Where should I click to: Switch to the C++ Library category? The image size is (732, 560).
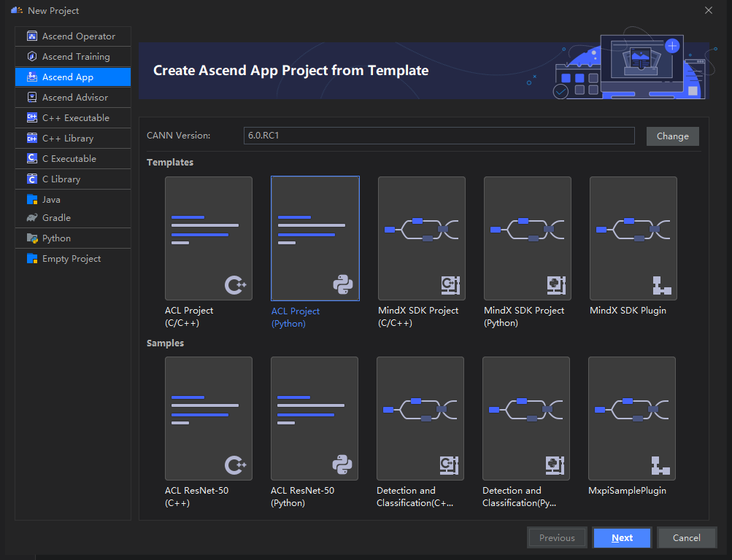coord(68,139)
